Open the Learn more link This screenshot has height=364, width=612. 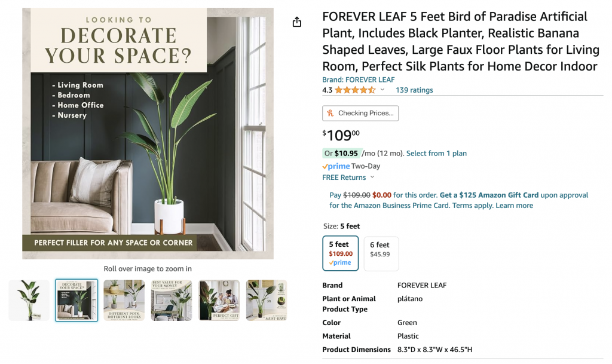pyautogui.click(x=514, y=206)
